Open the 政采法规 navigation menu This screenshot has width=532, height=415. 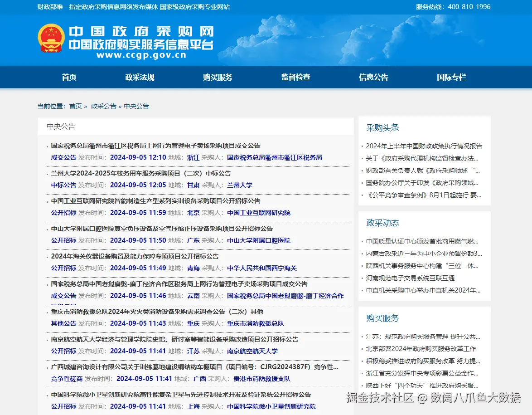coord(140,77)
